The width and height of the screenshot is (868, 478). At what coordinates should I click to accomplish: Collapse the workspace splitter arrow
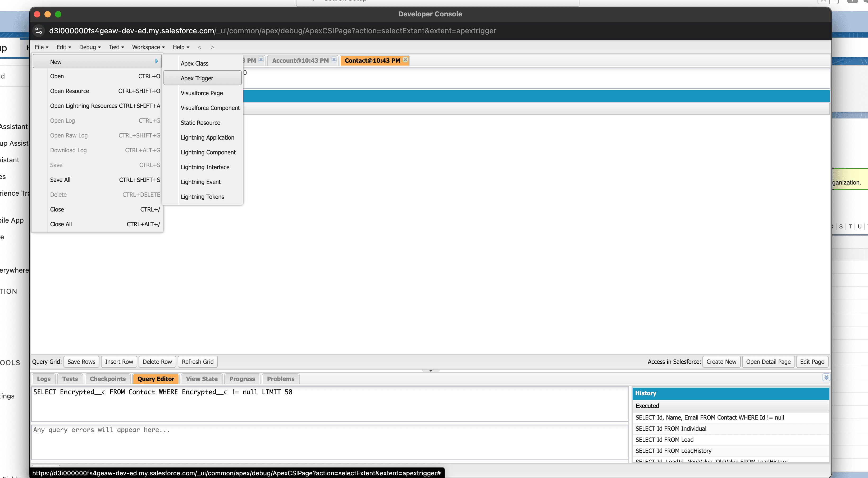[430, 371]
